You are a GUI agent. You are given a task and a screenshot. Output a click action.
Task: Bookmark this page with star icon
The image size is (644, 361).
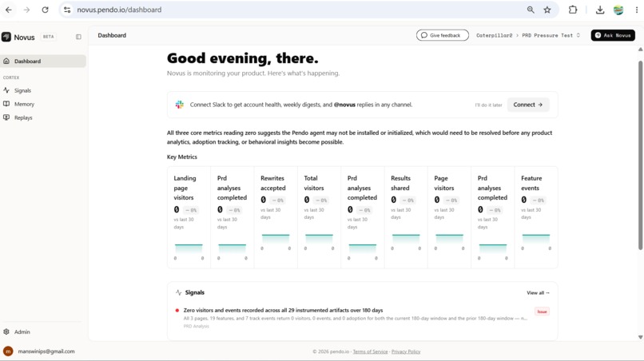[x=547, y=10]
